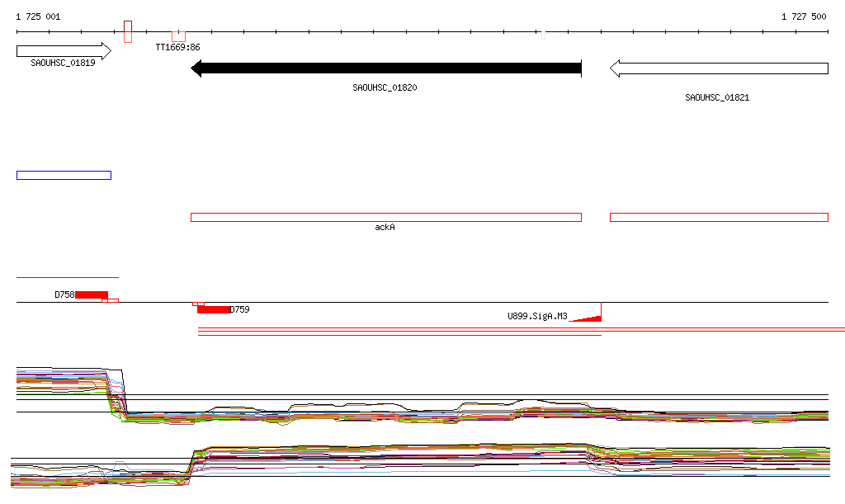Click the SAOUHSC_01821 gene arrow
The height and width of the screenshot is (504, 845).
tap(719, 68)
